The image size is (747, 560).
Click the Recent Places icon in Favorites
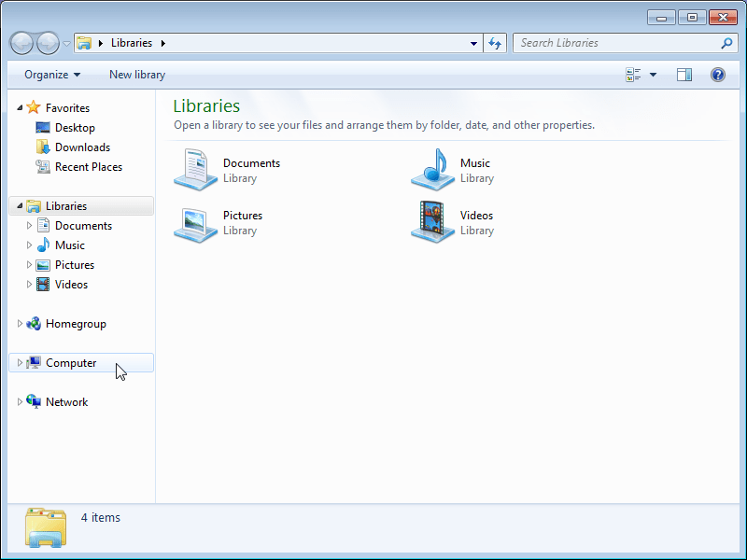click(43, 167)
